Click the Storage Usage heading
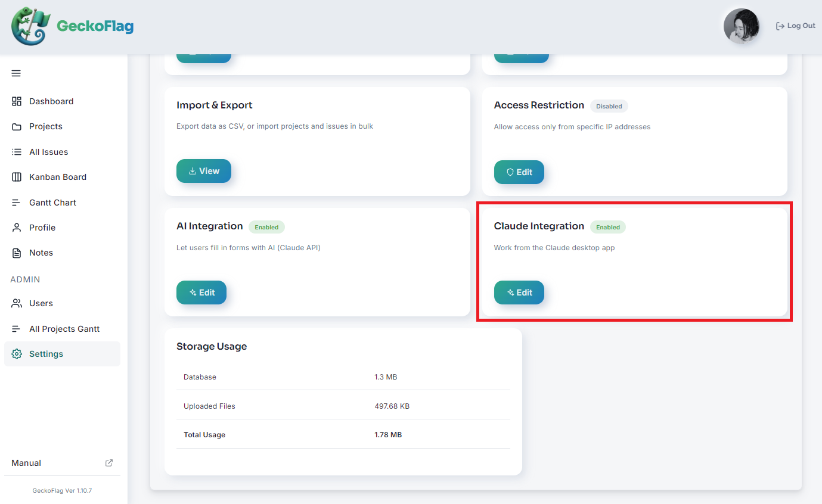The height and width of the screenshot is (504, 822). coord(212,346)
